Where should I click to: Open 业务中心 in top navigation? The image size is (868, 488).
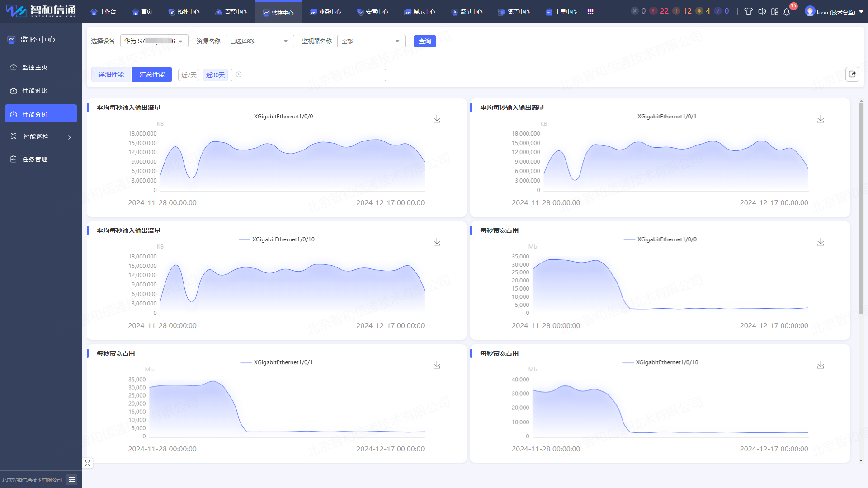coord(325,12)
